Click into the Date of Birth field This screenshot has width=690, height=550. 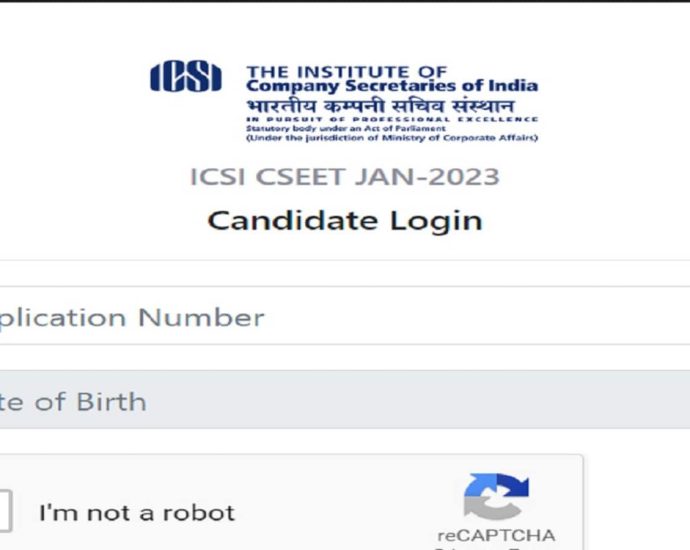[x=340, y=402]
